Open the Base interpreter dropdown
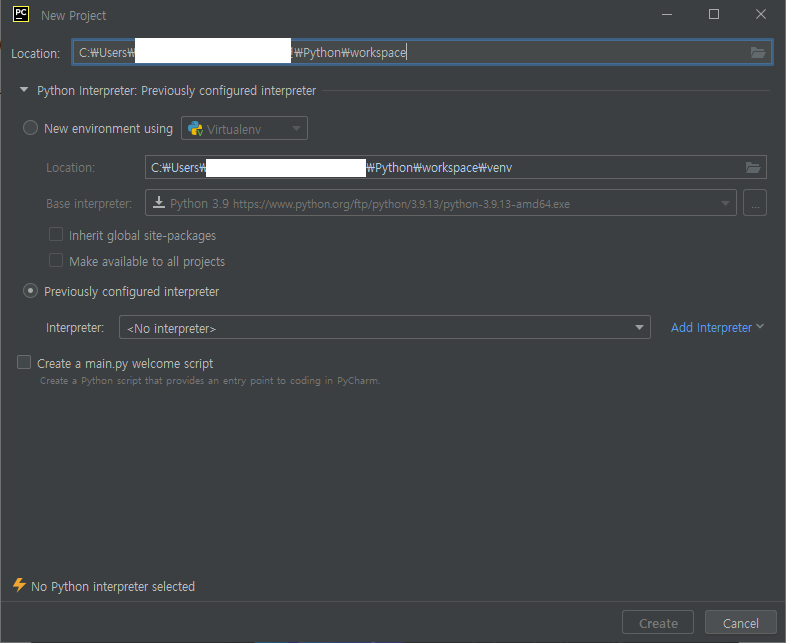The image size is (786, 643). (x=441, y=203)
